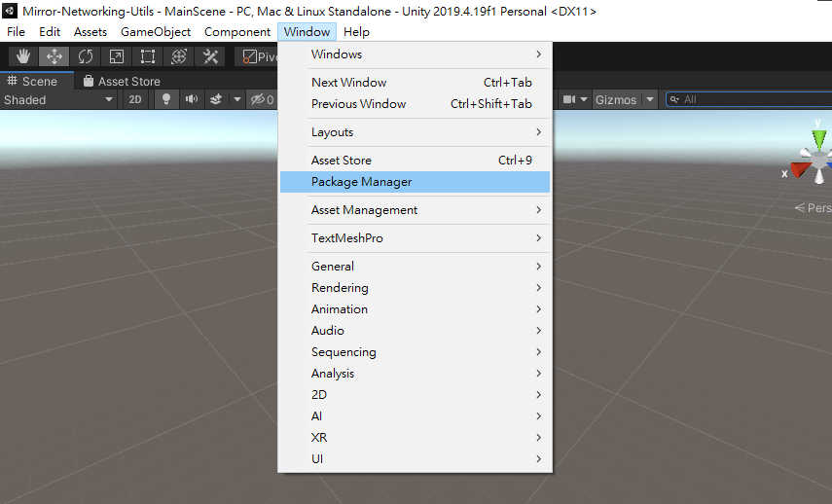
Task: Select the Transform tool
Action: [179, 56]
